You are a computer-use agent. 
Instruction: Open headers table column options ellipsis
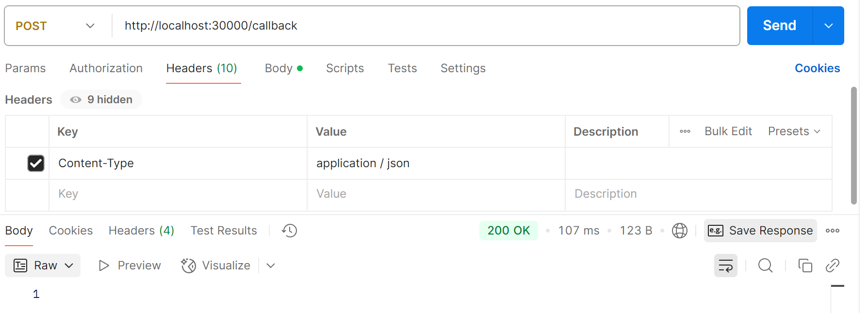click(x=685, y=131)
